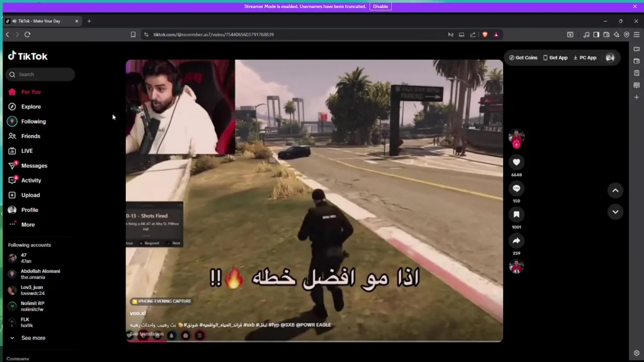Viewport: 644px width, 362px height.
Task: Open the reading list in the side panel
Action: pos(636,85)
